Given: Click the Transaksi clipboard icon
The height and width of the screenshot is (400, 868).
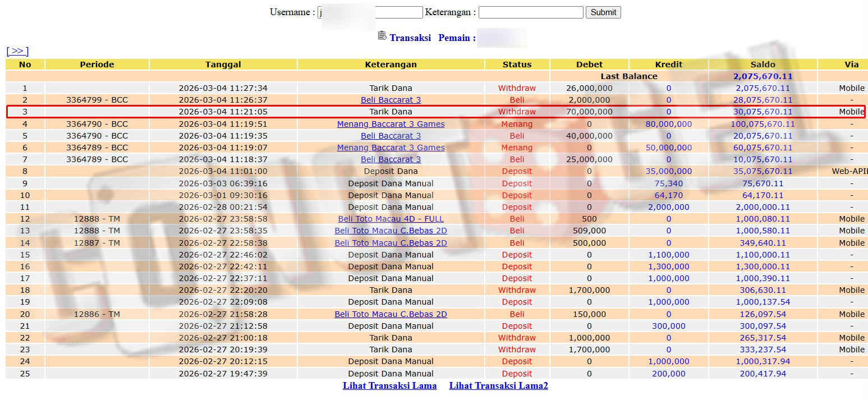Looking at the screenshot, I should pyautogui.click(x=382, y=36).
